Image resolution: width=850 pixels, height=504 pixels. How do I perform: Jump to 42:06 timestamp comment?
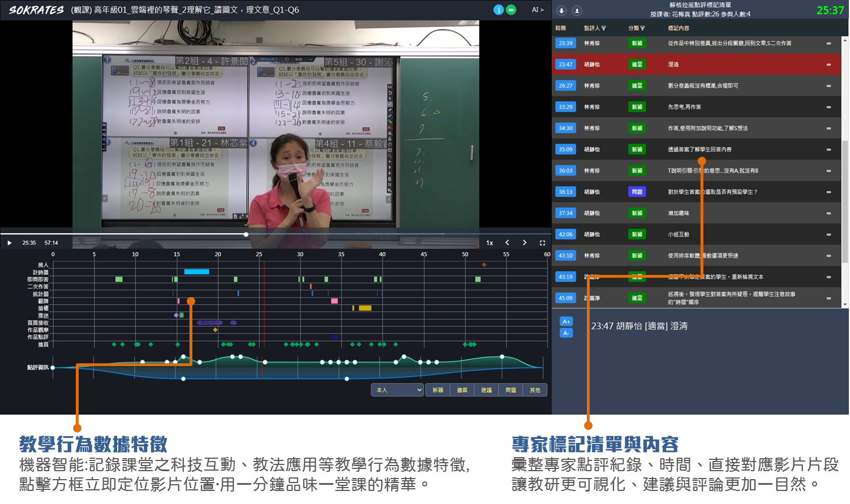(x=565, y=234)
